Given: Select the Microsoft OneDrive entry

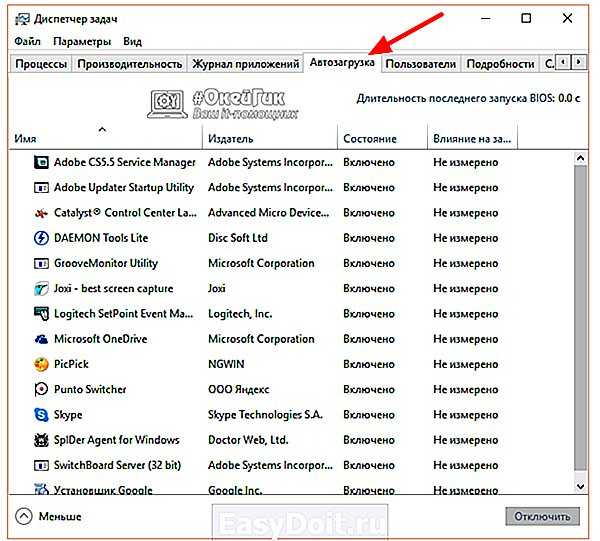Looking at the screenshot, I should point(291,339).
